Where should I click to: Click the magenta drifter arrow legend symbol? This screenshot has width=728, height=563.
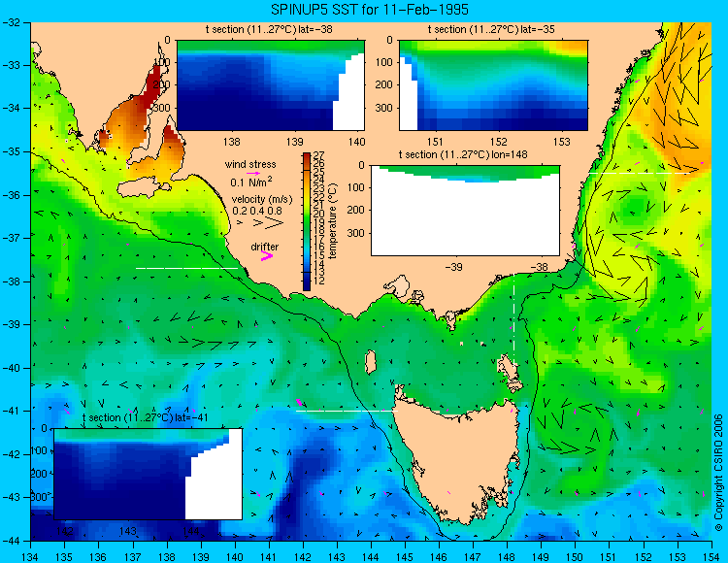coord(267,255)
